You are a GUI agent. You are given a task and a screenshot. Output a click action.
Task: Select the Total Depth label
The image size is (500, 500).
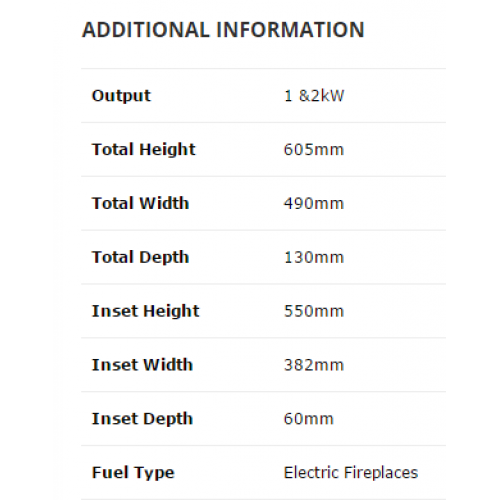(x=140, y=258)
